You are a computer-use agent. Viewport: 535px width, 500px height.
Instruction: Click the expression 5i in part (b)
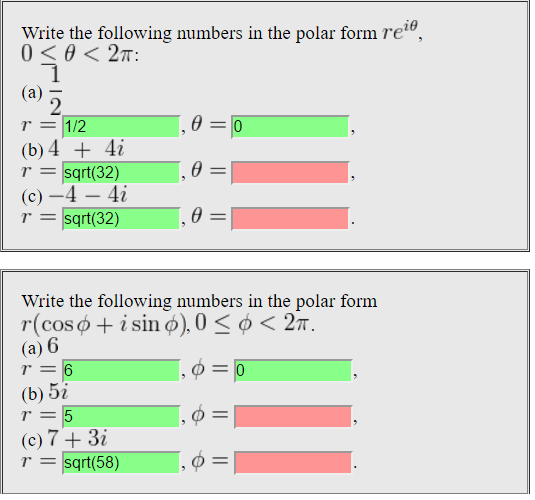pos(58,391)
